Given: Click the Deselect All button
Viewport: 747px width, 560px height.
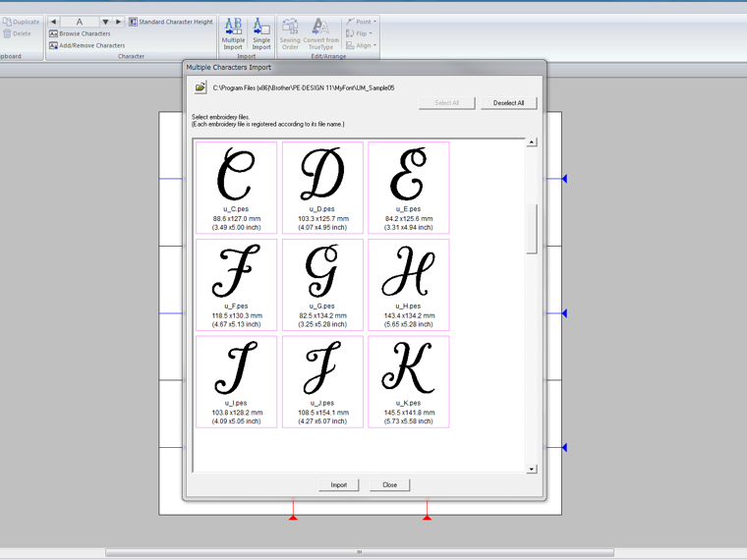Looking at the screenshot, I should [x=508, y=103].
